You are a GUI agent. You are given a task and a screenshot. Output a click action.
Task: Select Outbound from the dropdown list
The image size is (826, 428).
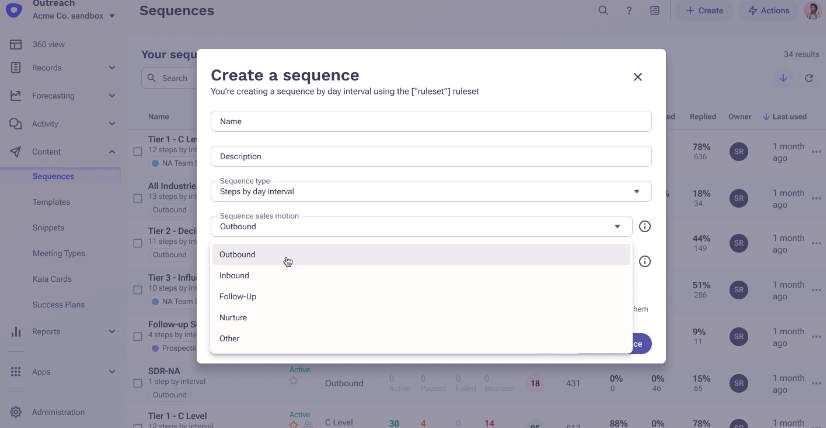(x=421, y=254)
